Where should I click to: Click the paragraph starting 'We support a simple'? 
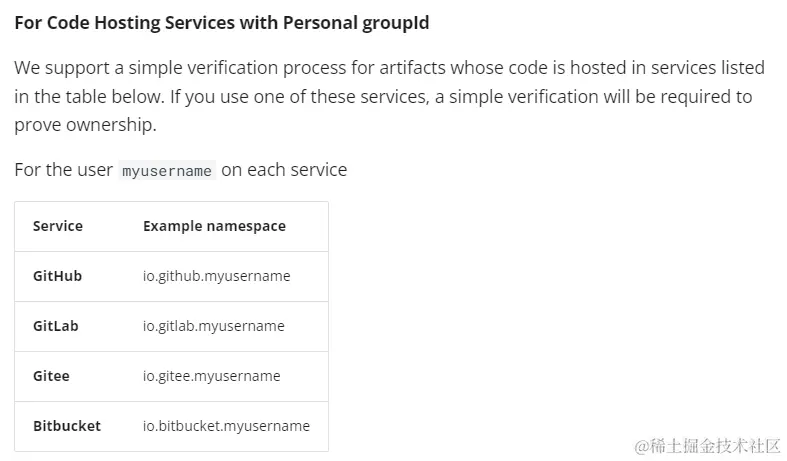[389, 96]
